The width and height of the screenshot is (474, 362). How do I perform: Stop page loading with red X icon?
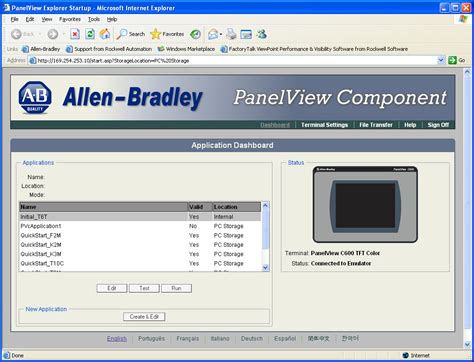75,34
